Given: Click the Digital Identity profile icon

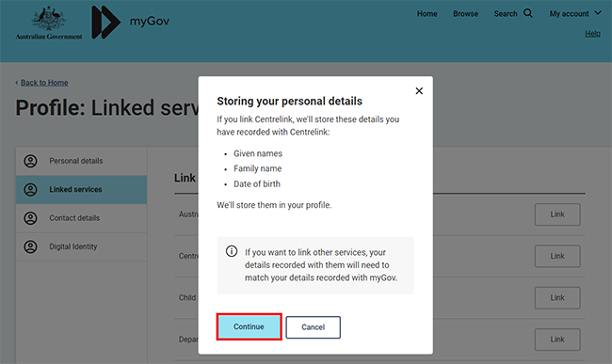Looking at the screenshot, I should (30, 246).
